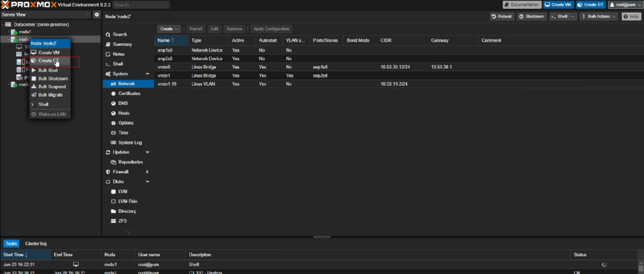Switch to the Tasks tab
Image resolution: width=644 pixels, height=274 pixels.
tap(11, 244)
